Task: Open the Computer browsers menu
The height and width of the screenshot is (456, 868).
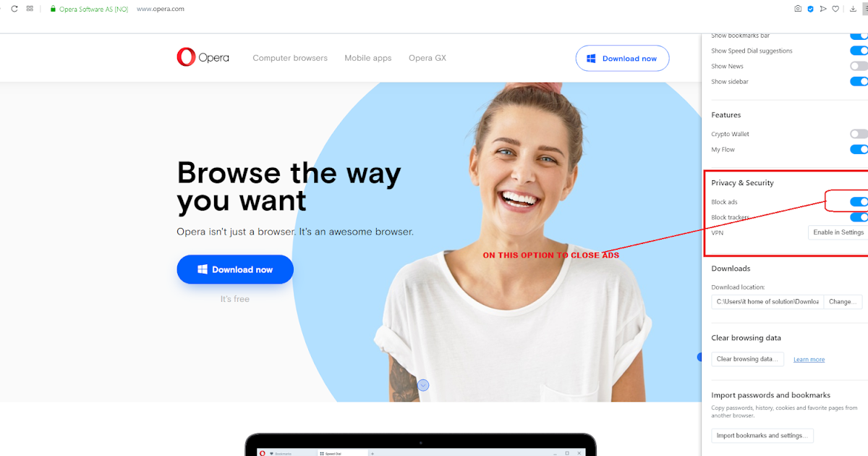Action: point(290,58)
